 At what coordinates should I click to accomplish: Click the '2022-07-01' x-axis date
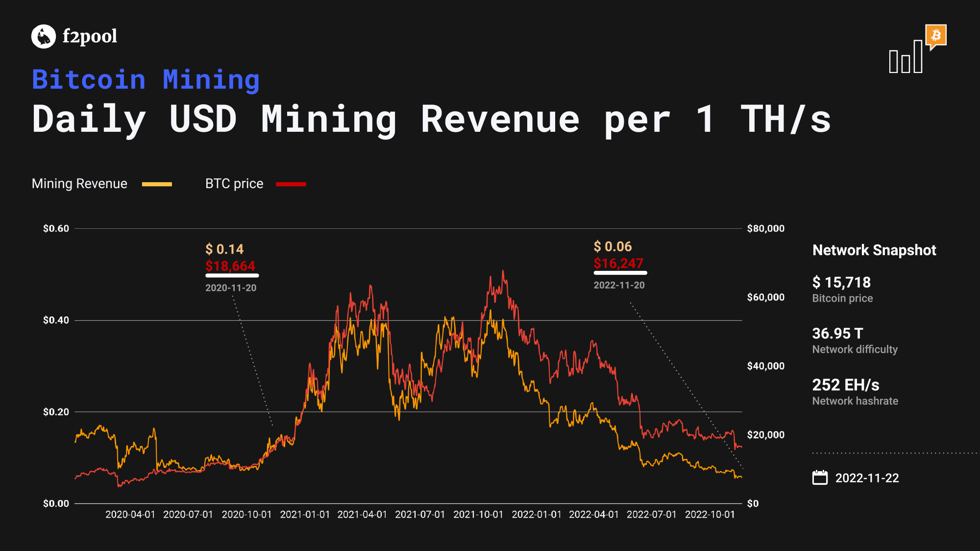[652, 515]
